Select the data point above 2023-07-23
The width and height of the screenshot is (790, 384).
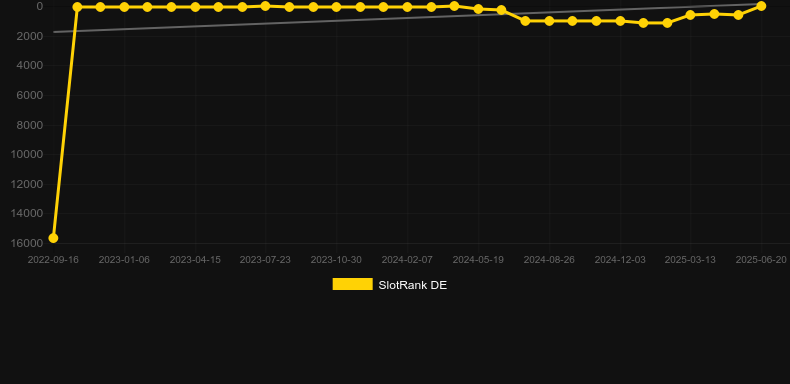coord(266,6)
